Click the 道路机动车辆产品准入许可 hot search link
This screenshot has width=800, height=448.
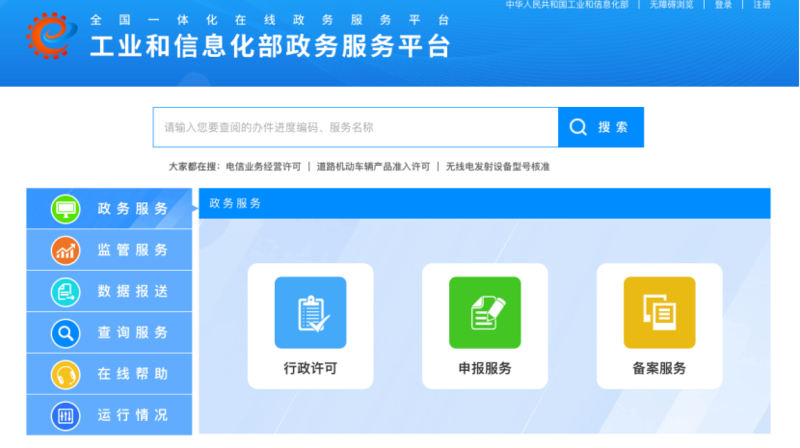[373, 167]
